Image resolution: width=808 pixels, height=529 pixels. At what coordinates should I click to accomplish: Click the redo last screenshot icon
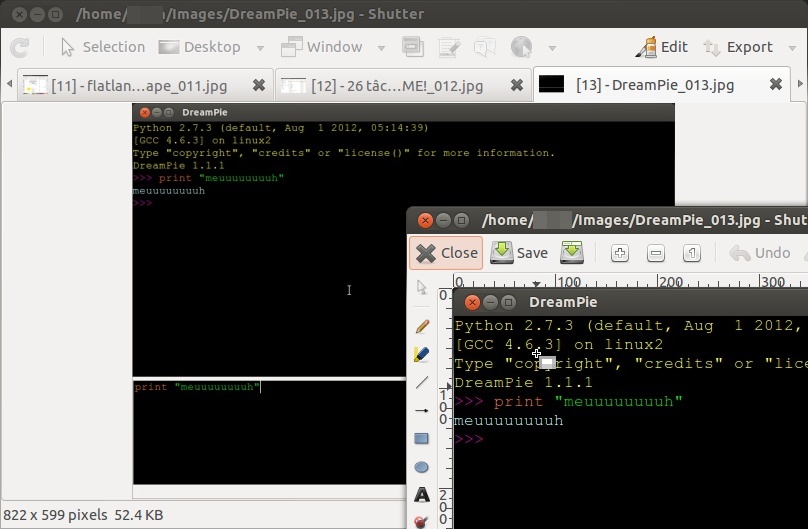click(20, 48)
